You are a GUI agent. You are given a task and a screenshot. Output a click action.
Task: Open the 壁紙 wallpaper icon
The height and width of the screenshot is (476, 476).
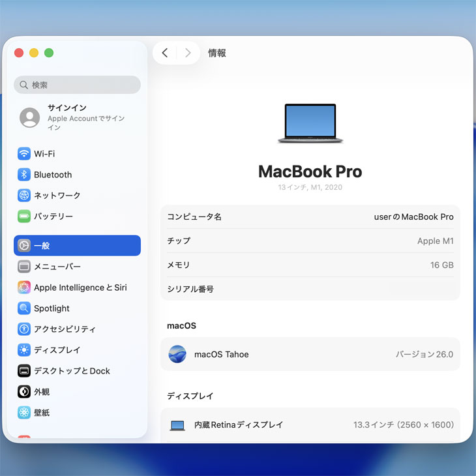(x=24, y=413)
